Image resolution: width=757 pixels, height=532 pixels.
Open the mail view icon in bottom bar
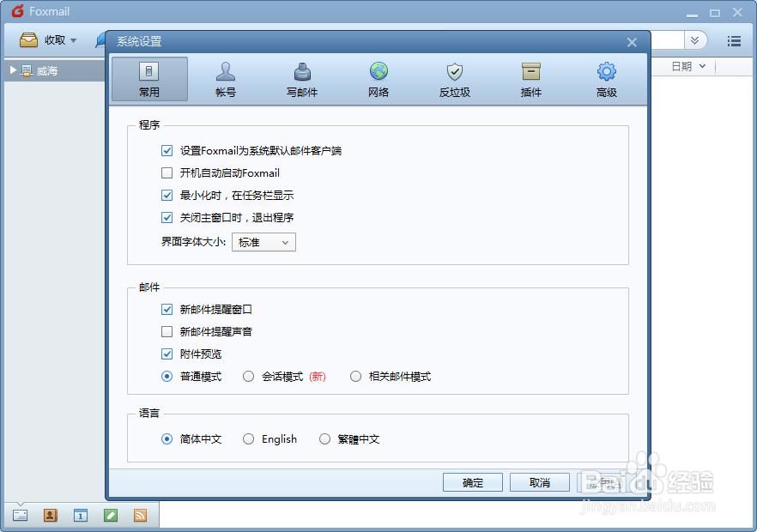[20, 515]
